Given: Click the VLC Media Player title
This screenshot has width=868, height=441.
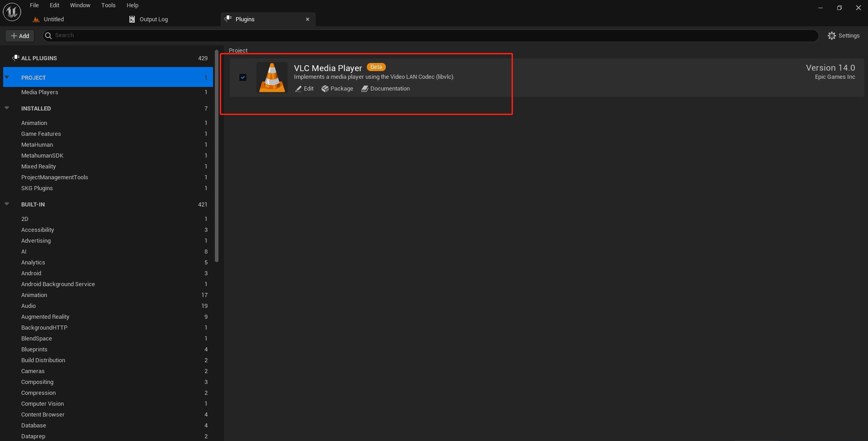Looking at the screenshot, I should (x=328, y=68).
